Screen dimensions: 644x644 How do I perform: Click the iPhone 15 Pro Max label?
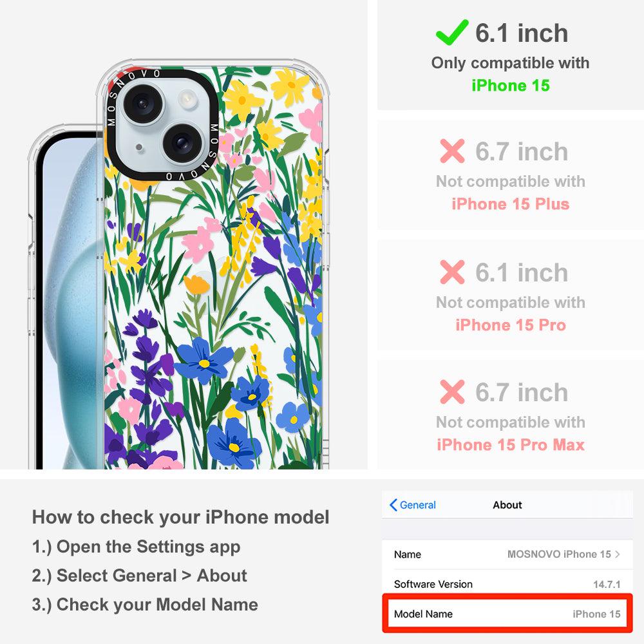click(x=511, y=445)
